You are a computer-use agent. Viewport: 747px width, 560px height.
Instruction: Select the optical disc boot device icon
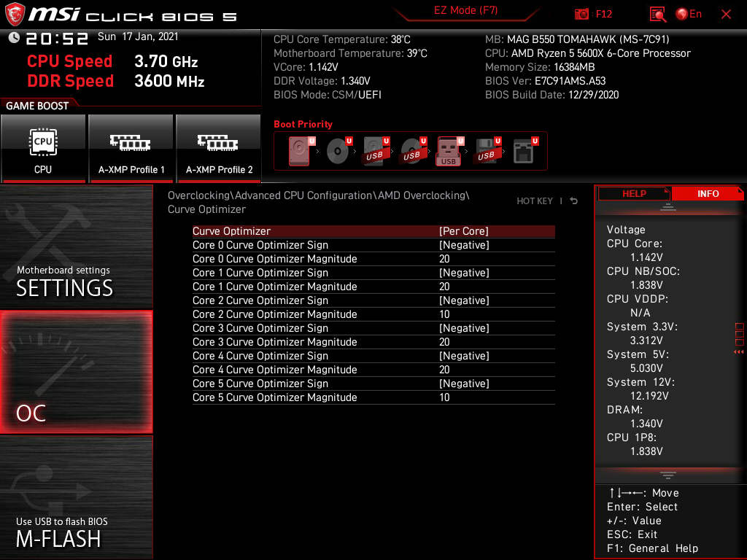(x=338, y=151)
